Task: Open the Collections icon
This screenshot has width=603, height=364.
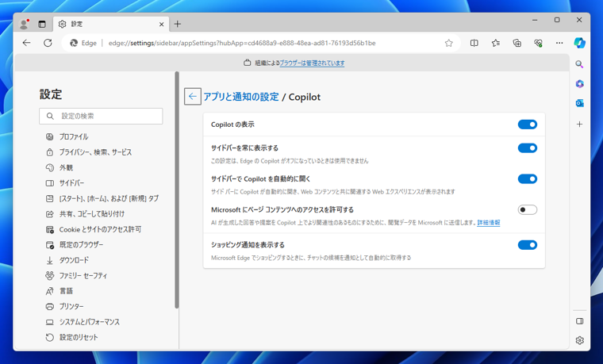Action: (517, 43)
